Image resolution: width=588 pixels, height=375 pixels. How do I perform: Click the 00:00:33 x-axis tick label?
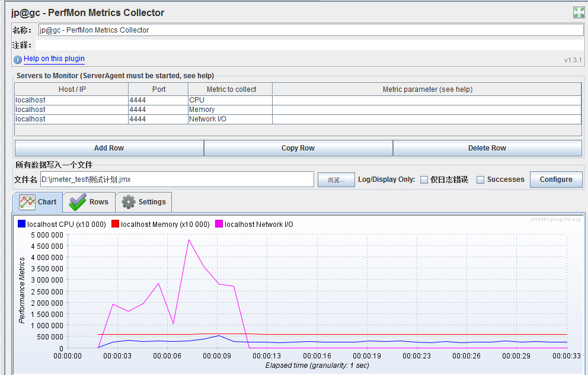pos(566,356)
